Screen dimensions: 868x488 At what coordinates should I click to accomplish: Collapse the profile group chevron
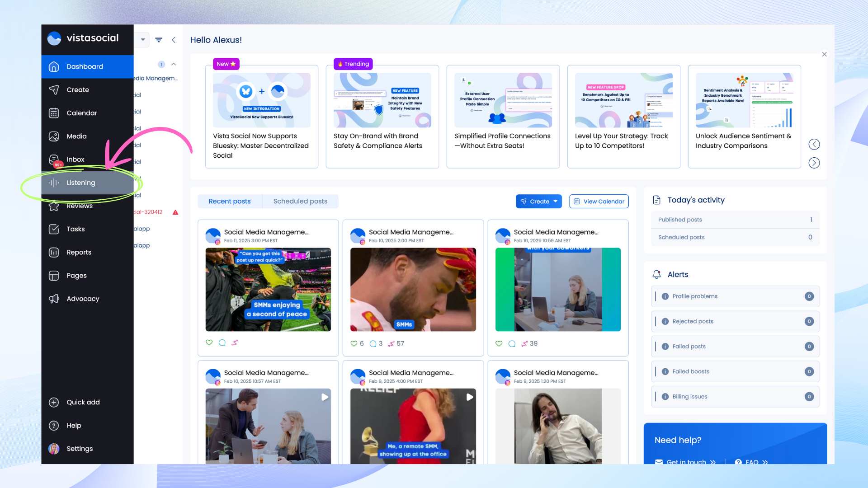pos(174,64)
